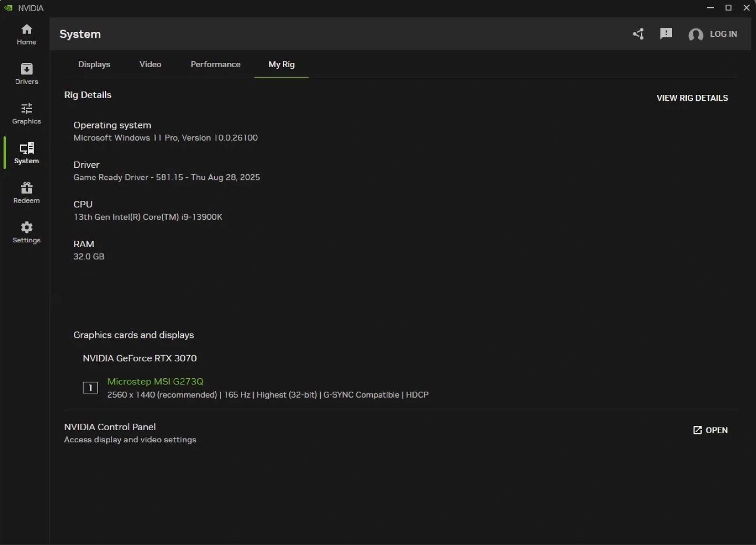This screenshot has height=545, width=756.
Task: Switch to the Video tab
Action: click(x=150, y=65)
